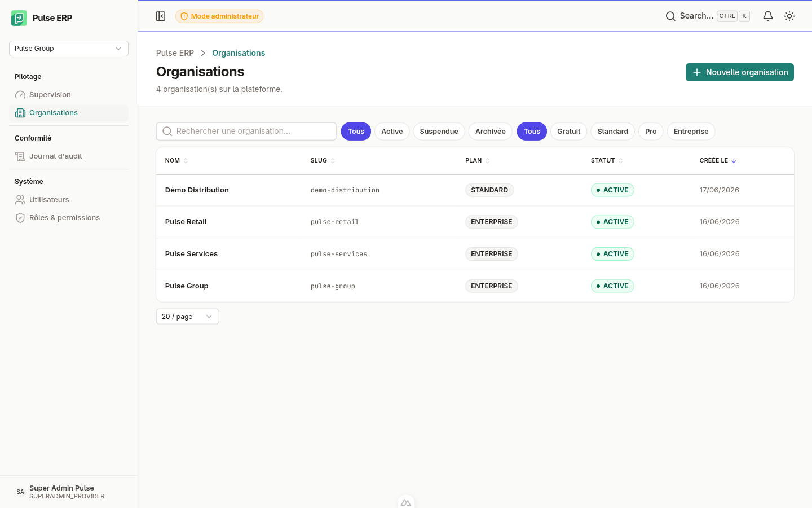Image resolution: width=812 pixels, height=508 pixels.
Task: Click the pulse-retail slug
Action: (335, 222)
